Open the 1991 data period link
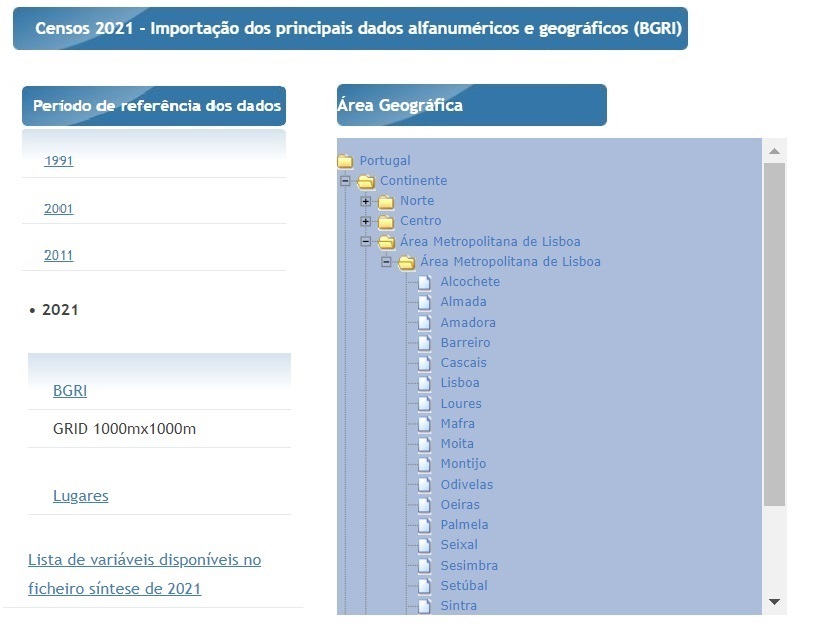The height and width of the screenshot is (634, 823). (x=58, y=161)
